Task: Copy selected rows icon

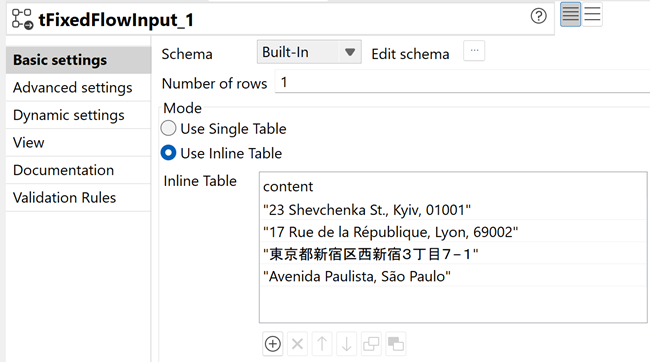Action: (371, 344)
